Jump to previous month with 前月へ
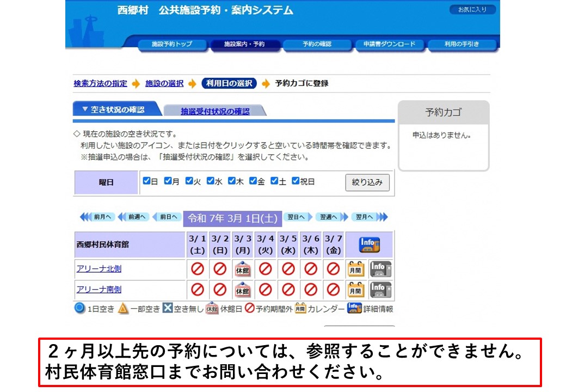This screenshot has width=566, height=392. [97, 217]
